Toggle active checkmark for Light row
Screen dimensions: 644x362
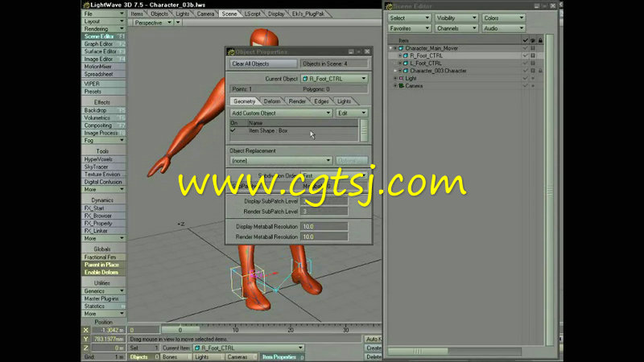[525, 78]
